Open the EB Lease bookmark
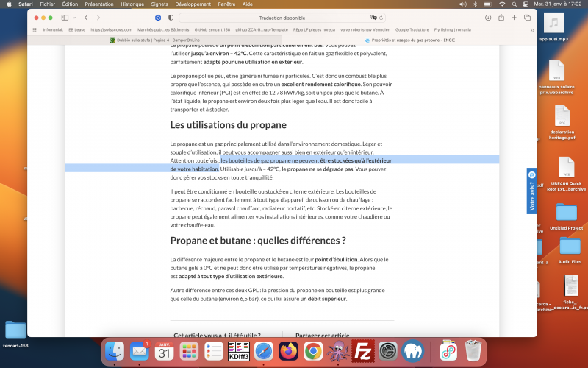 [x=77, y=29]
